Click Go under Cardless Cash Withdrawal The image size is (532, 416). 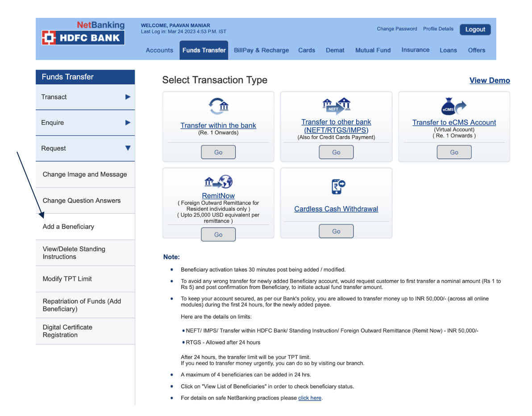[x=336, y=231]
